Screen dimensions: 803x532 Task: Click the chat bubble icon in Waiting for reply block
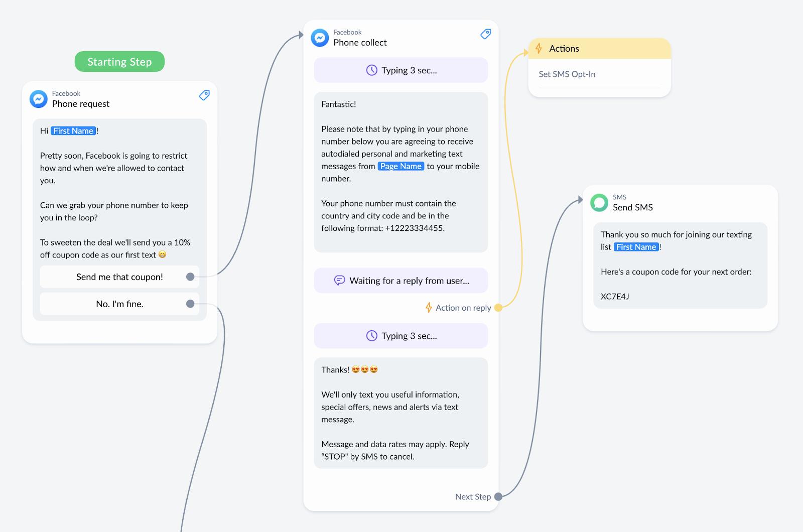coord(339,281)
